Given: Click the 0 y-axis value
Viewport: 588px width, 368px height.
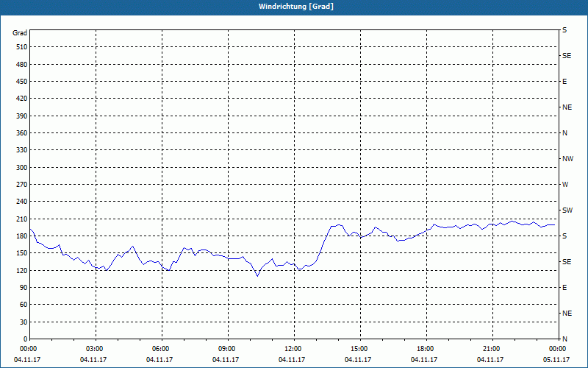Looking at the screenshot, I should tap(26, 339).
